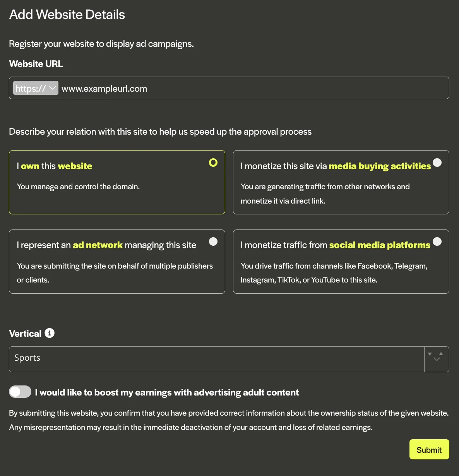Click the radio circle on the media buying card
This screenshot has height=476, width=459.
point(437,163)
